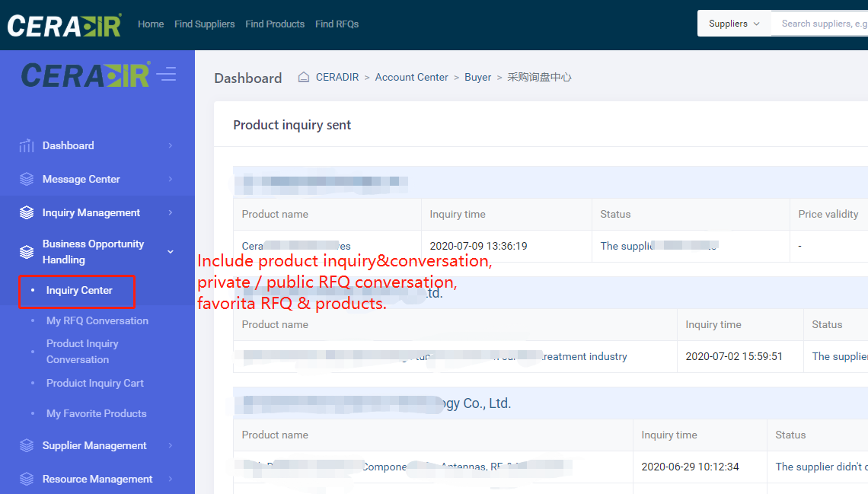Click the CERADIR logo in the sidebar
The width and height of the screenshot is (868, 494).
(85, 75)
